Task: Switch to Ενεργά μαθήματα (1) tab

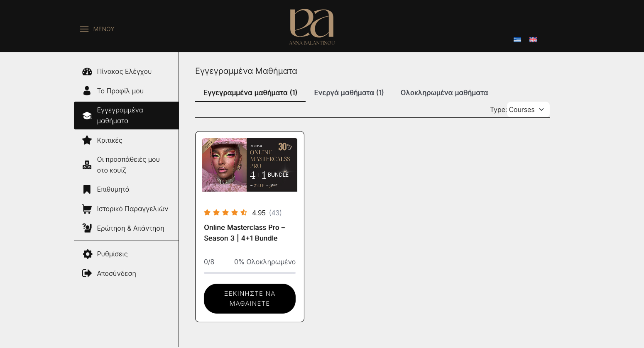Action: (349, 92)
